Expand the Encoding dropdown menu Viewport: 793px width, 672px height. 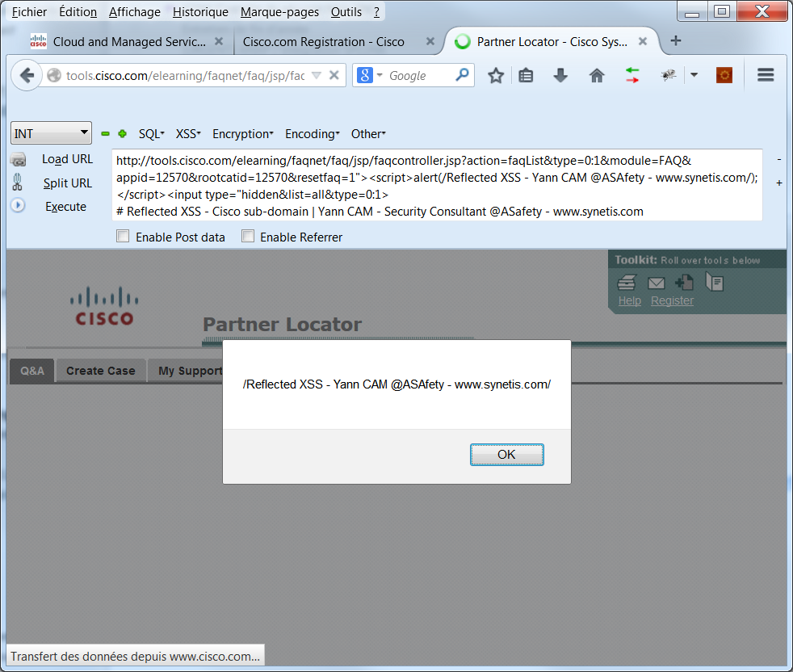coord(312,133)
